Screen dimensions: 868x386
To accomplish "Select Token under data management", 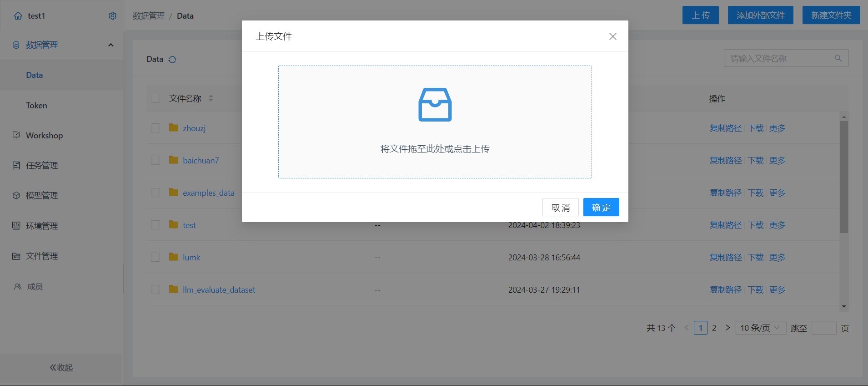I will tap(36, 106).
